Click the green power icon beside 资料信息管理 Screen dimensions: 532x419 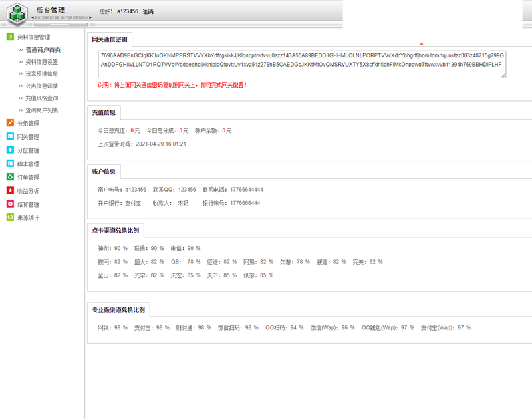[x=10, y=37]
